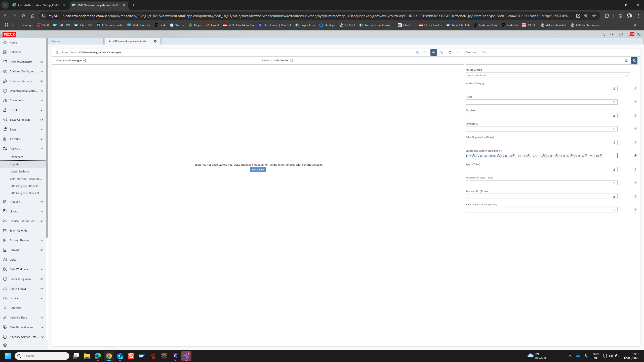Image resolution: width=644 pixels, height=362 pixels.
Task: Open the gear settings icon in report toolbar
Action: click(441, 52)
